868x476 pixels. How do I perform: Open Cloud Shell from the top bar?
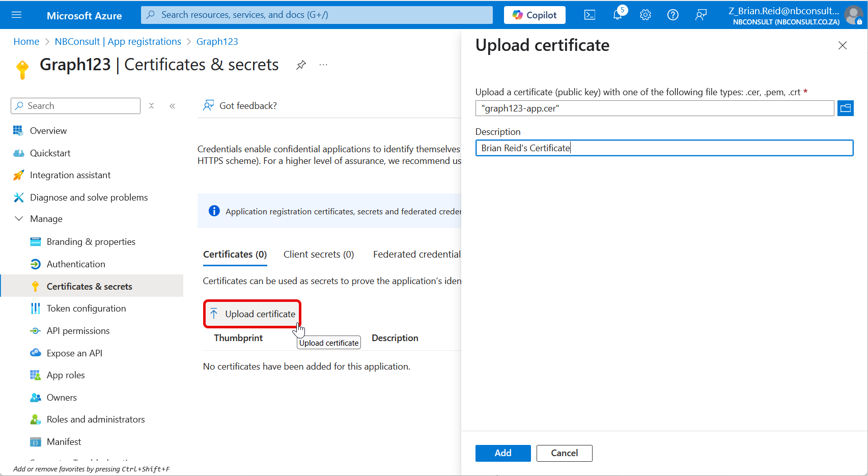tap(590, 15)
